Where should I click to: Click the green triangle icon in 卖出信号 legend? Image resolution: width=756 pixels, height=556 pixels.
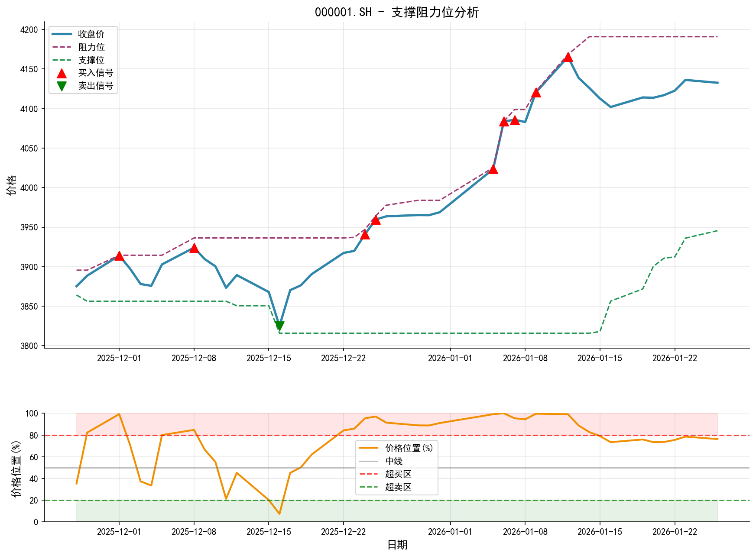pos(62,86)
